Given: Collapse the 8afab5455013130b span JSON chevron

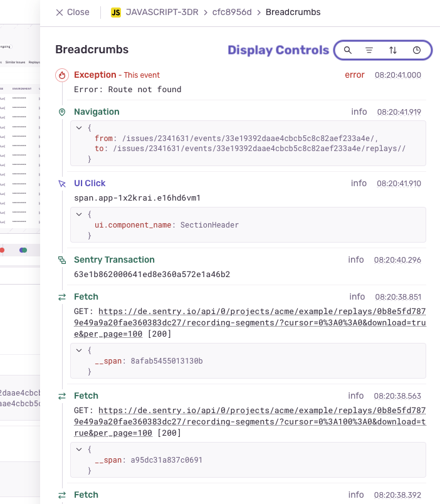Looking at the screenshot, I should 79,350.
